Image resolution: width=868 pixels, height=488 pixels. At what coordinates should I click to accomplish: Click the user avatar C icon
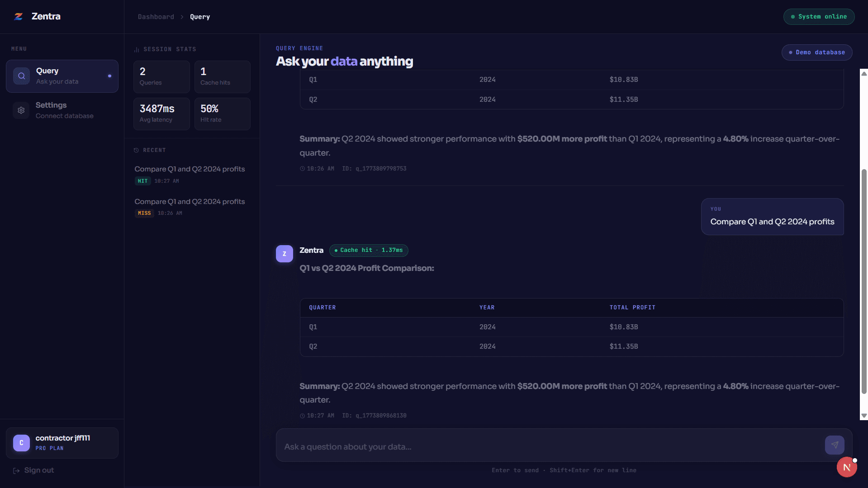pyautogui.click(x=21, y=443)
